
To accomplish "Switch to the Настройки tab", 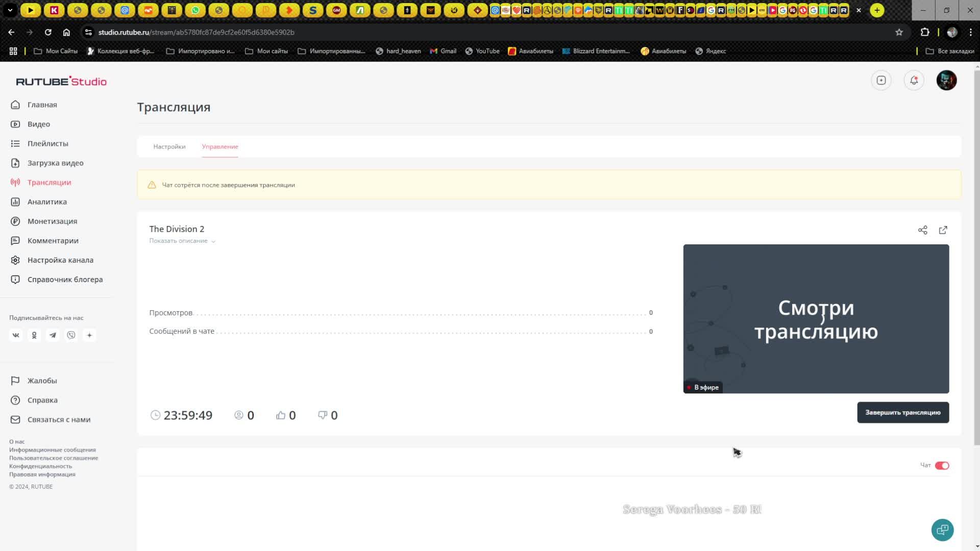I will pyautogui.click(x=169, y=146).
